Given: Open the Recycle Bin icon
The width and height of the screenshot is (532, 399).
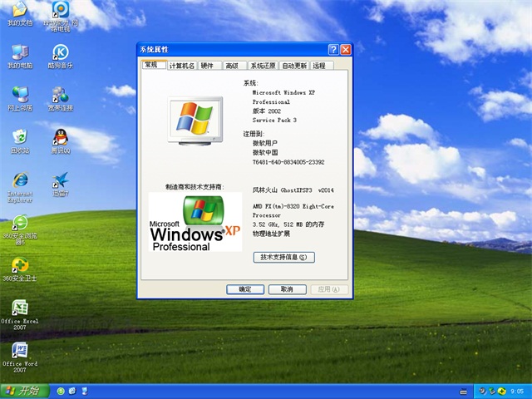Looking at the screenshot, I should click(19, 137).
